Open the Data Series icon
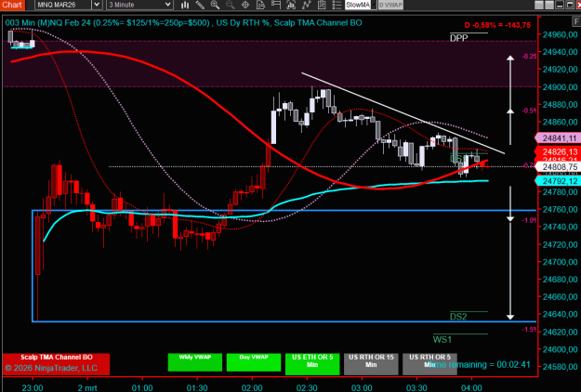 (291, 5)
